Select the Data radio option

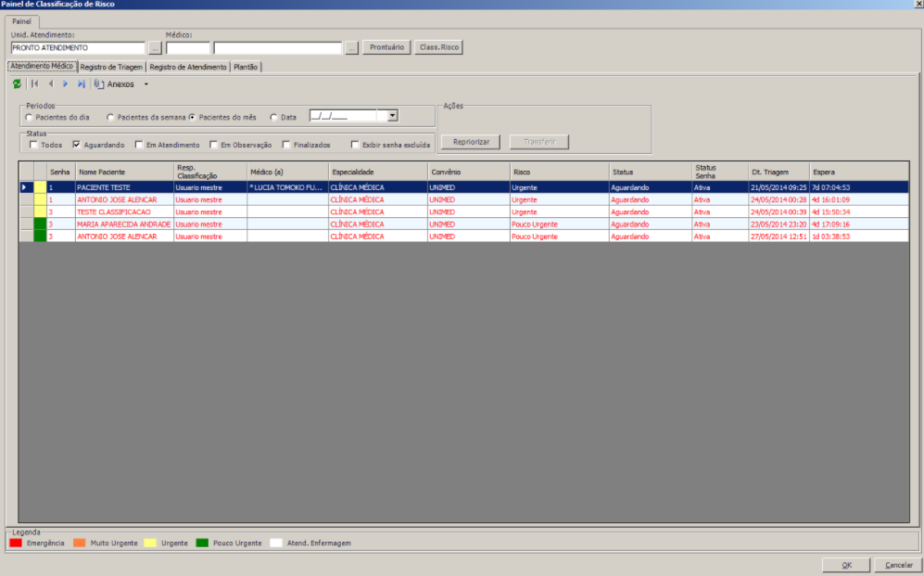point(273,117)
